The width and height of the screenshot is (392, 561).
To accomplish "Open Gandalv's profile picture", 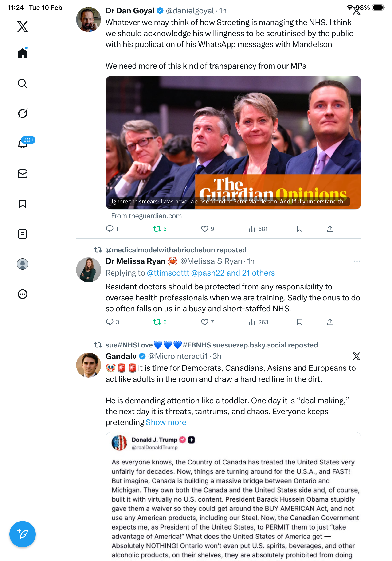I will (x=88, y=365).
